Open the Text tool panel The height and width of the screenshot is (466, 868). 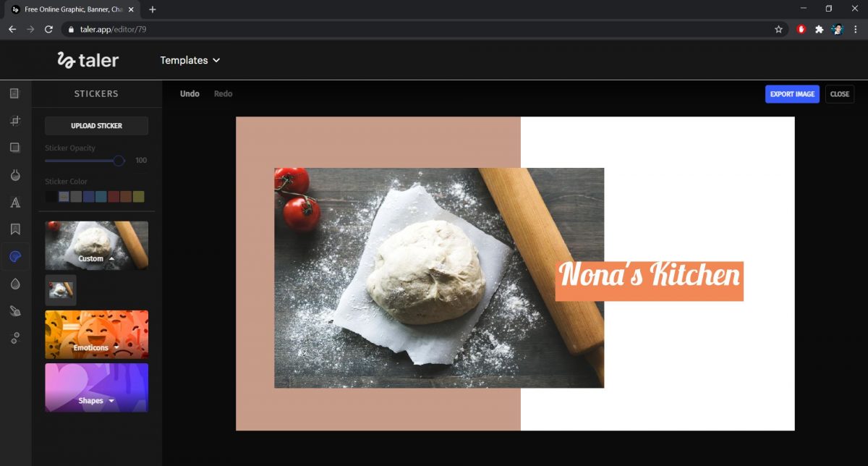[x=15, y=202]
